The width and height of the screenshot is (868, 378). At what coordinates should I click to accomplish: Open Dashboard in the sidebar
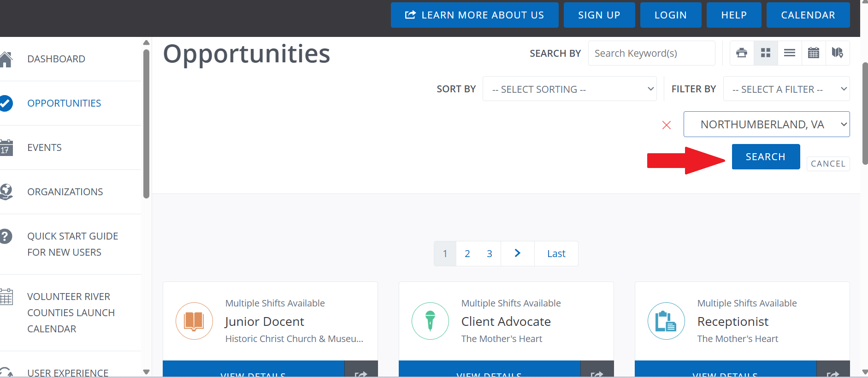point(56,59)
